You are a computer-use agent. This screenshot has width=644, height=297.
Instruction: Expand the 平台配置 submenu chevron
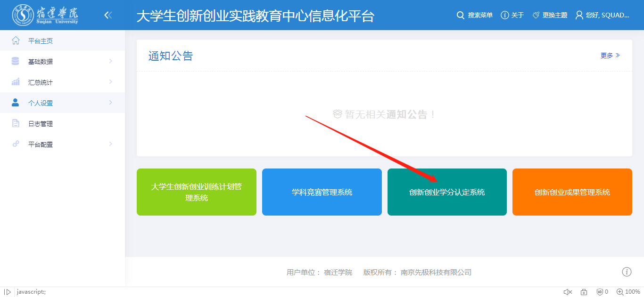tap(110, 144)
